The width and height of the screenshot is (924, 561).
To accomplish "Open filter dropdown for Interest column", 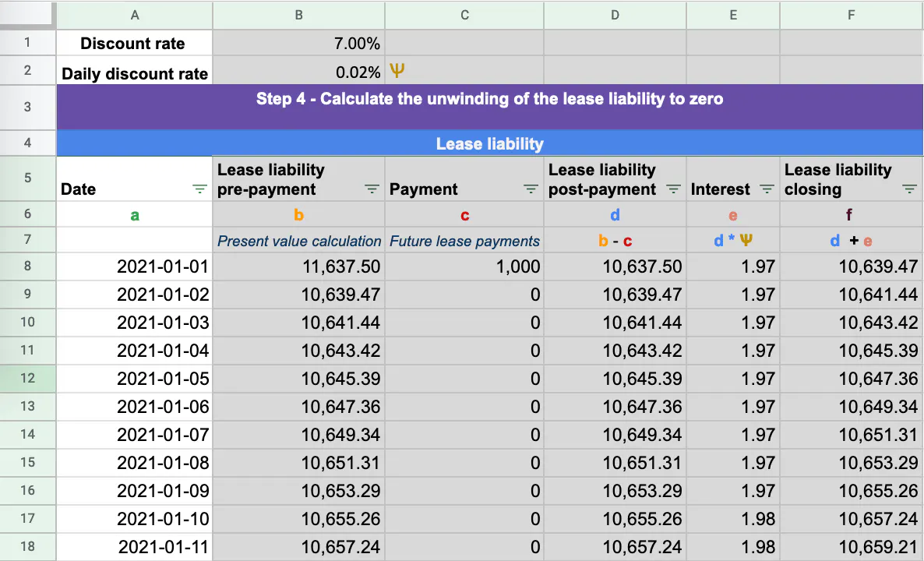I will pyautogui.click(x=767, y=189).
